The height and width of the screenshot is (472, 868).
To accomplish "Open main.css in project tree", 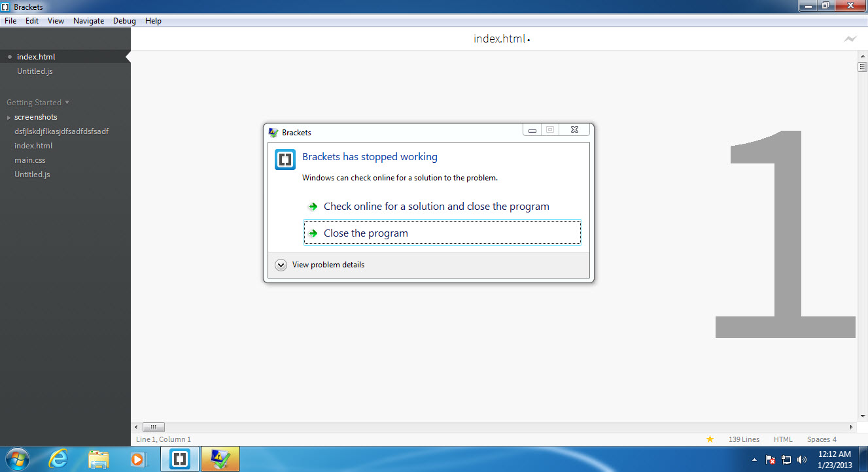I will (30, 160).
